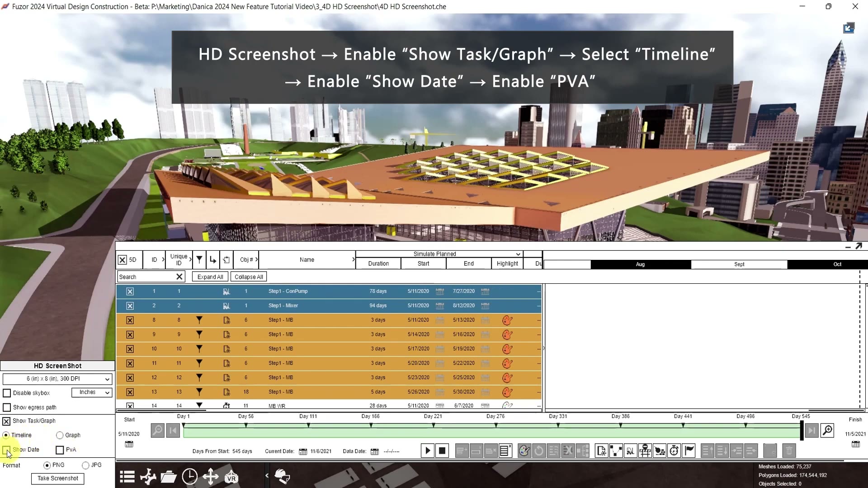Open start date calendar for Step1 - ConPump
The width and height of the screenshot is (868, 488).
click(440, 291)
